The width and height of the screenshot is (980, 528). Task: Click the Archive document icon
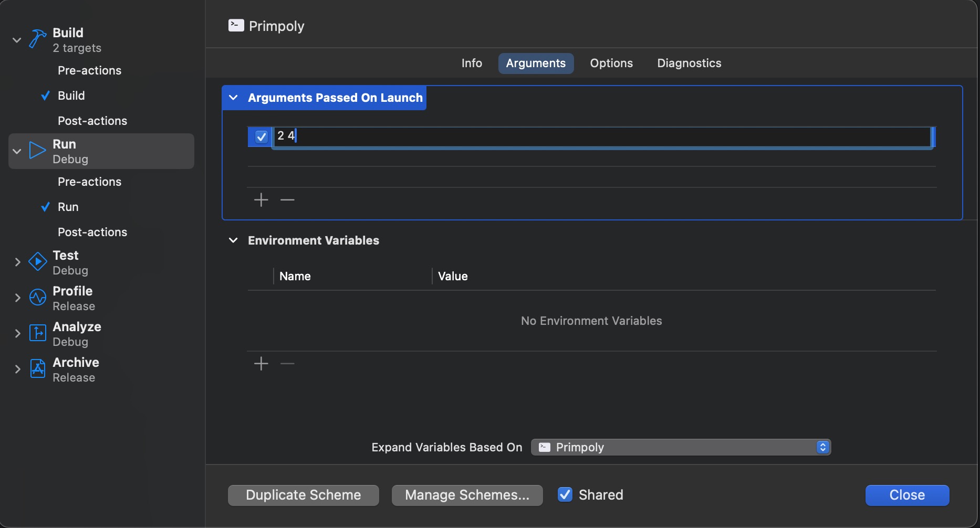[37, 368]
